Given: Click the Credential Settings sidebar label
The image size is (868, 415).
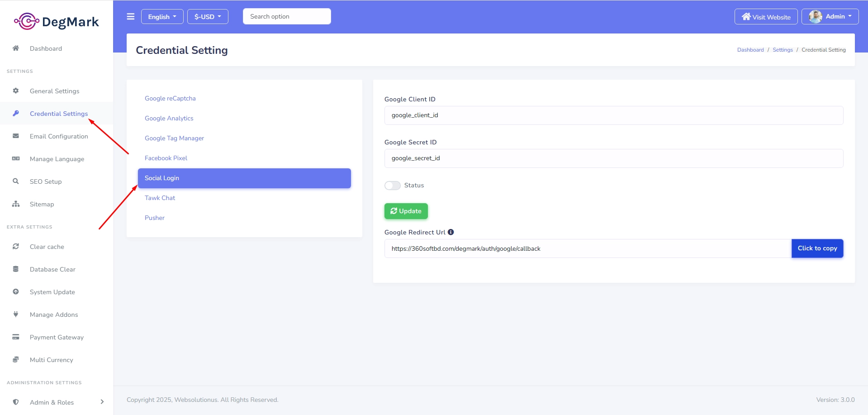Looking at the screenshot, I should [59, 114].
